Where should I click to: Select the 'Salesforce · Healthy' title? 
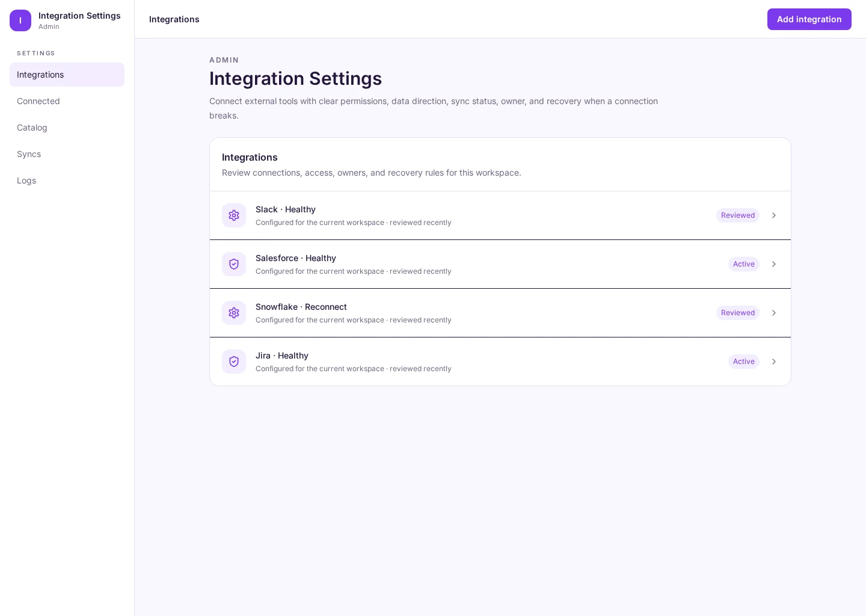coord(296,258)
